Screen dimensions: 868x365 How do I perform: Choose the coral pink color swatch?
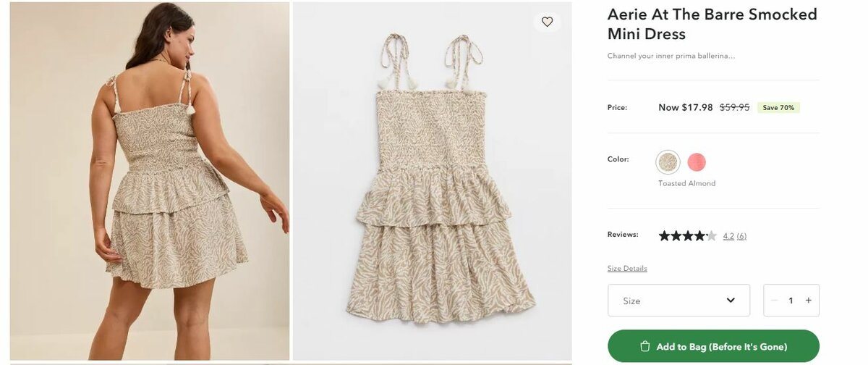[697, 162]
